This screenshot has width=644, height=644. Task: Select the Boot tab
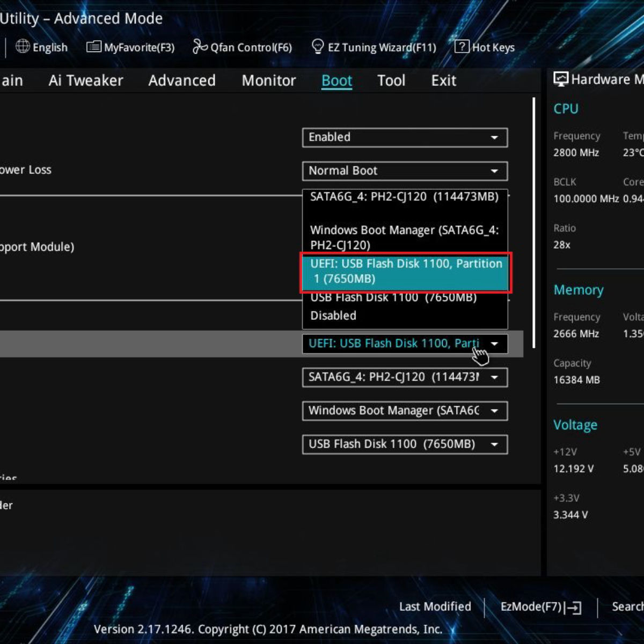point(337,80)
